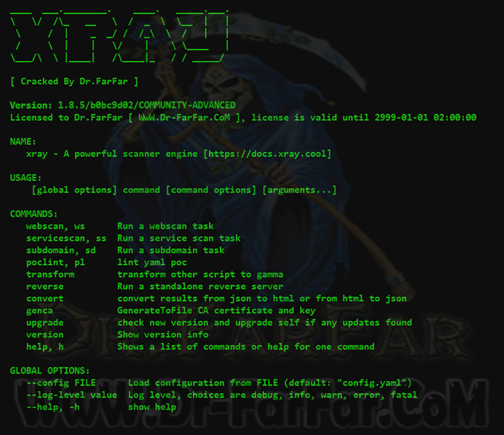The width and height of the screenshot is (504, 435).
Task: Click the GLOBAL OPTIONS heading
Action: tap(50, 370)
